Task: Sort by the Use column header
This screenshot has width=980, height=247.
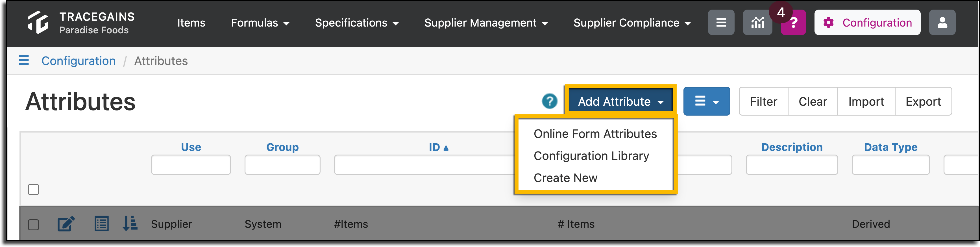Action: coord(191,147)
